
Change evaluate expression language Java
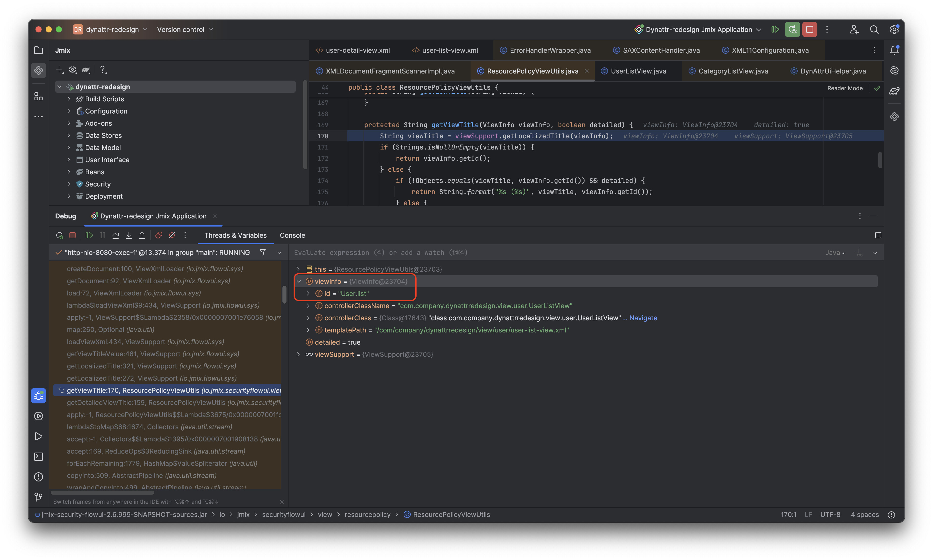click(x=834, y=252)
